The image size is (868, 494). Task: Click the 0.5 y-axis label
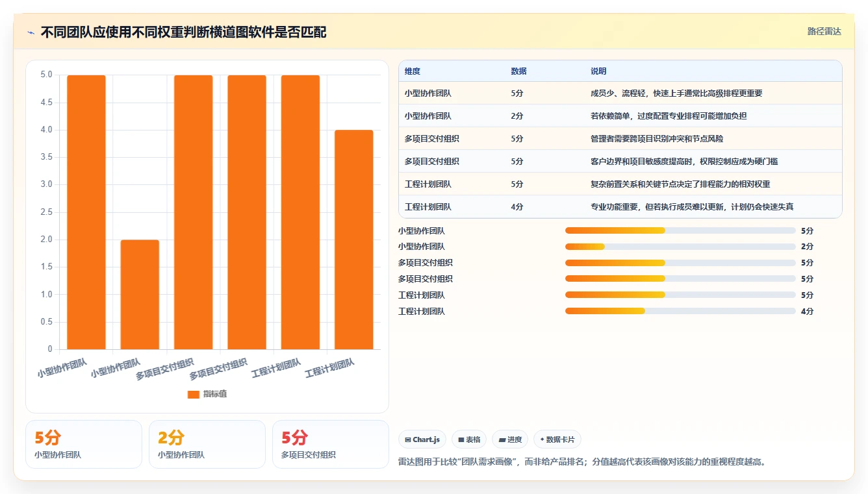46,322
